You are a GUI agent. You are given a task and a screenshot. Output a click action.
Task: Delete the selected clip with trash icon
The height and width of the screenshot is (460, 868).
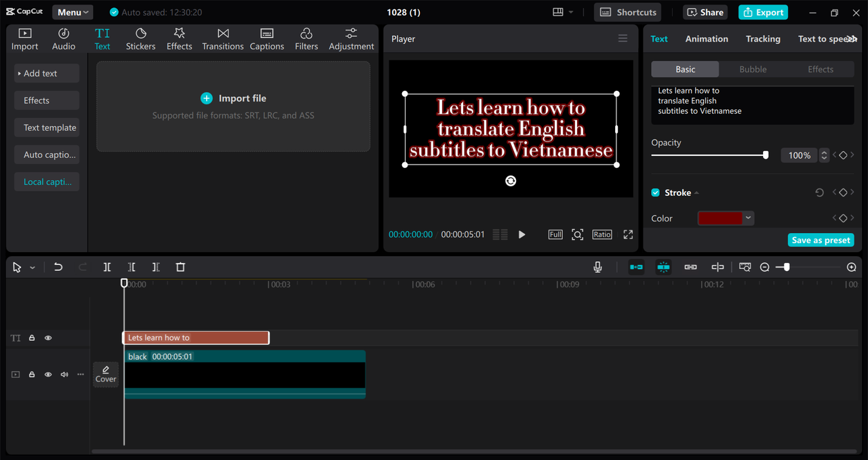pos(180,267)
